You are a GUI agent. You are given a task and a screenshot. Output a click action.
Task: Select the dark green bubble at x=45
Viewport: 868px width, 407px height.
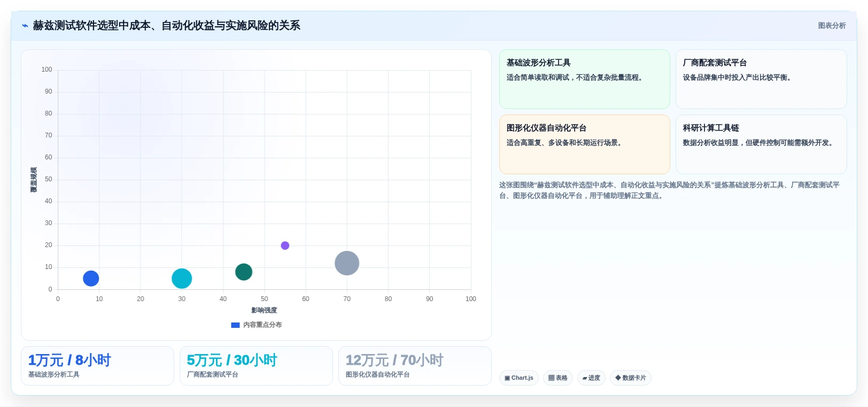(x=244, y=272)
